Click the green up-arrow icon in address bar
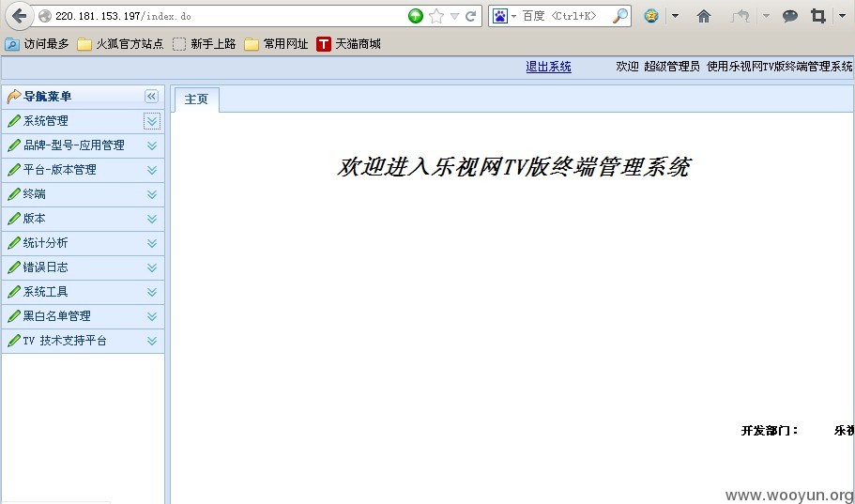855x504 pixels. (416, 16)
